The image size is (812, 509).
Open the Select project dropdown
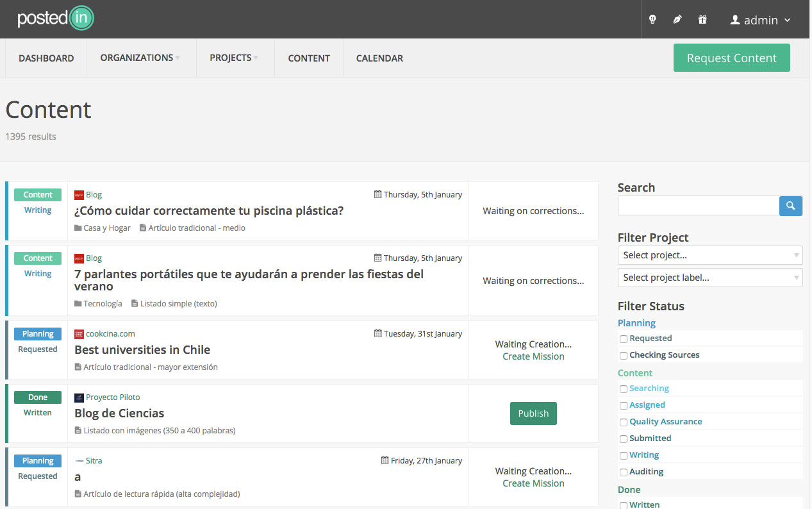tap(709, 255)
